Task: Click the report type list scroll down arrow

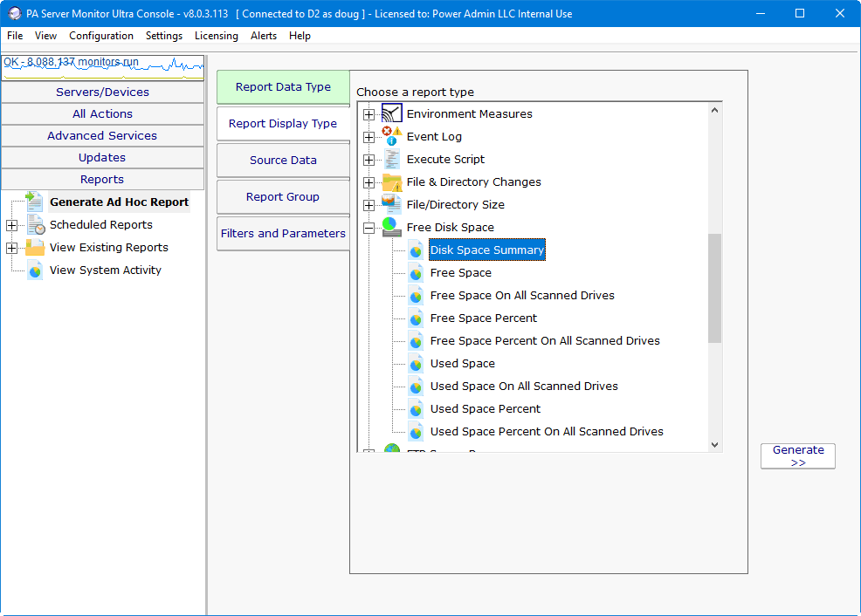Action: tap(714, 445)
